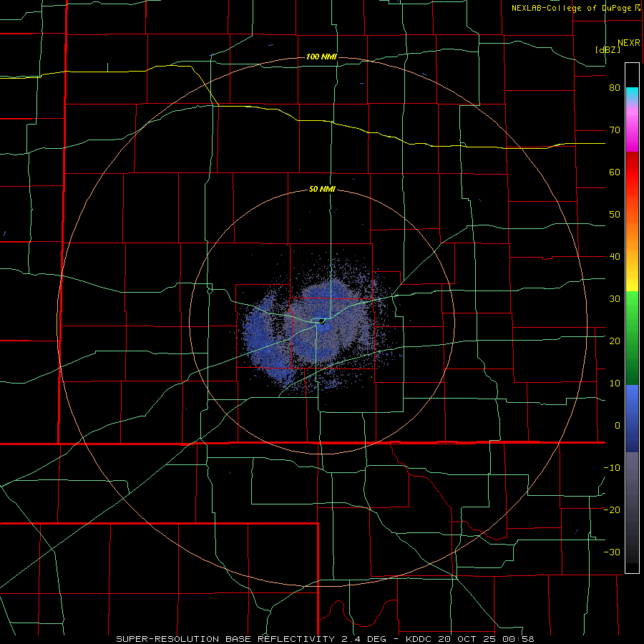Click the green segment of the color bar
Screen dimensions: 644x644
(632, 338)
